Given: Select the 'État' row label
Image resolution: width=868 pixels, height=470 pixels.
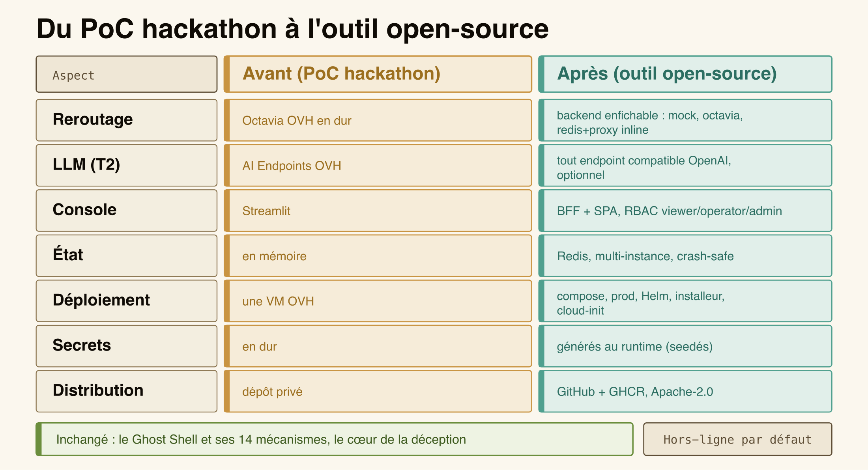Looking at the screenshot, I should point(127,256).
